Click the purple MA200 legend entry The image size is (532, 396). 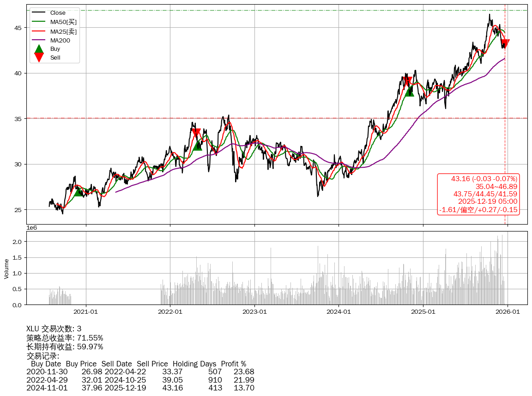pos(60,40)
